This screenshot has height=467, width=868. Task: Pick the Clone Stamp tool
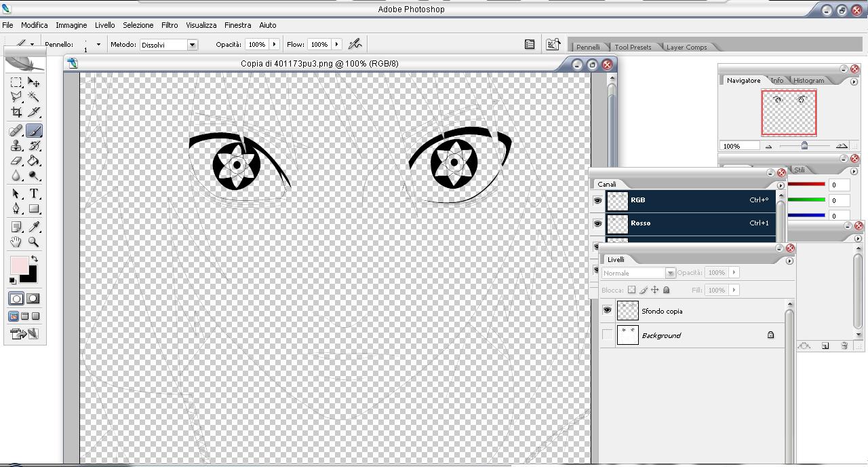click(x=16, y=146)
